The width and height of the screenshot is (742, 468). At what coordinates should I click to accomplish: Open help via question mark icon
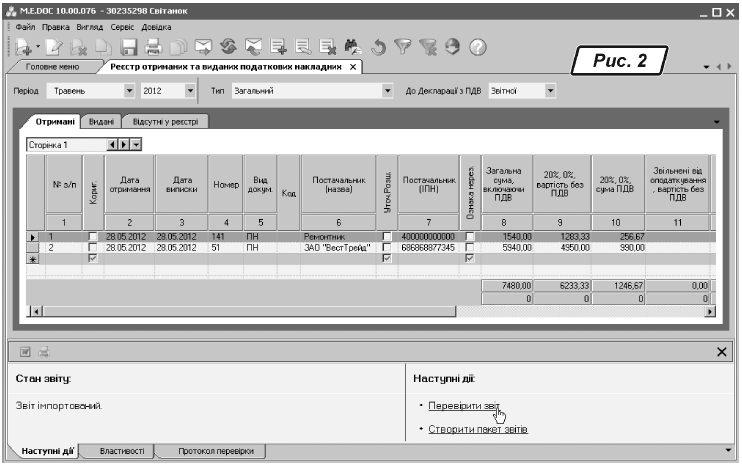(477, 47)
